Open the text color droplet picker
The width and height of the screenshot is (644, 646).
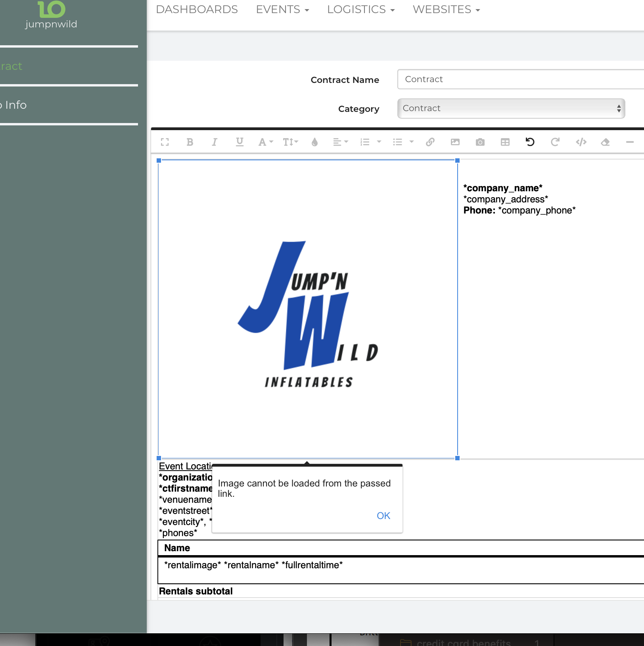315,142
